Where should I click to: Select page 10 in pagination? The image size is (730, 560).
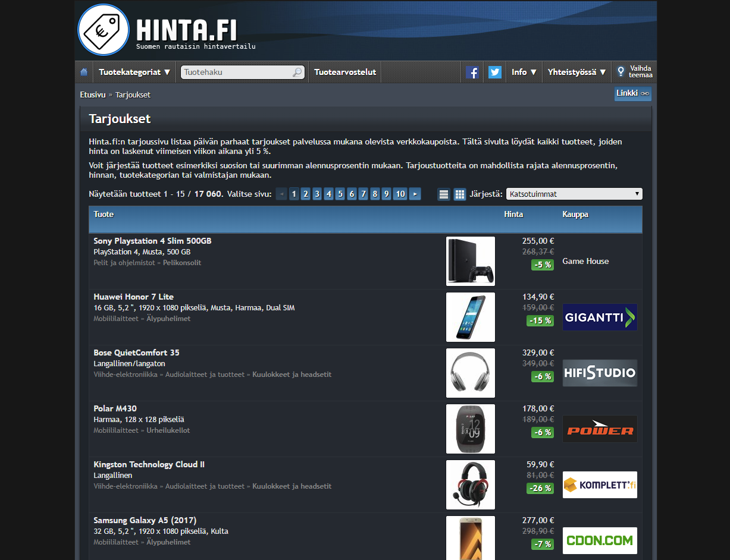[400, 194]
